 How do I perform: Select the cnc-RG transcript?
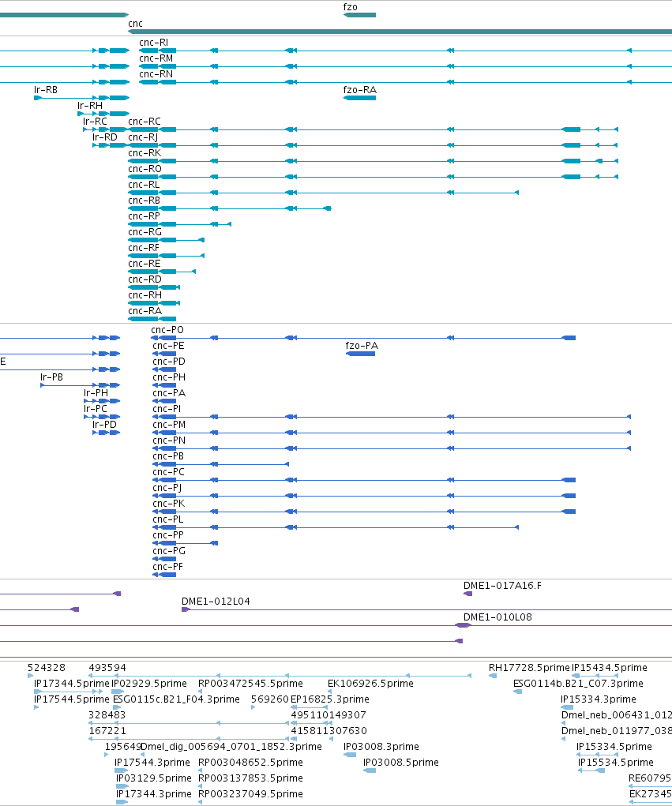(145, 232)
